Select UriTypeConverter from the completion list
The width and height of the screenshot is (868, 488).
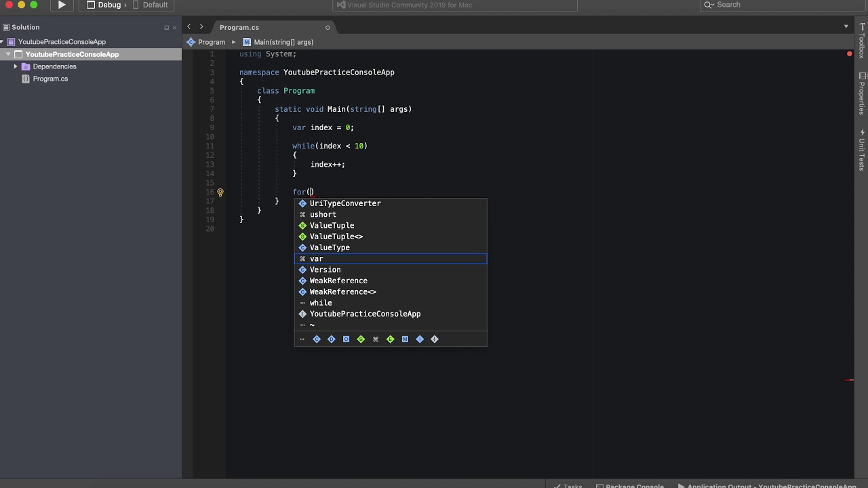point(391,203)
